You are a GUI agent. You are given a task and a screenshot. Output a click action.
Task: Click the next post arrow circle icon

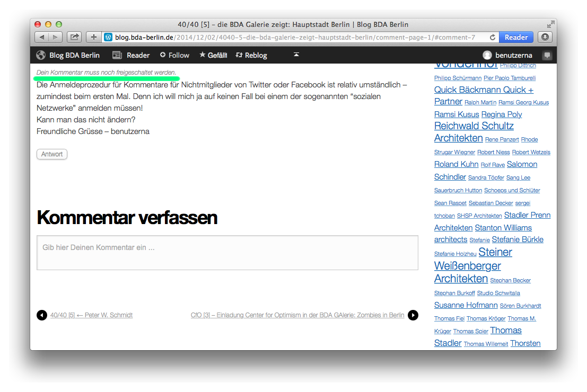click(413, 315)
